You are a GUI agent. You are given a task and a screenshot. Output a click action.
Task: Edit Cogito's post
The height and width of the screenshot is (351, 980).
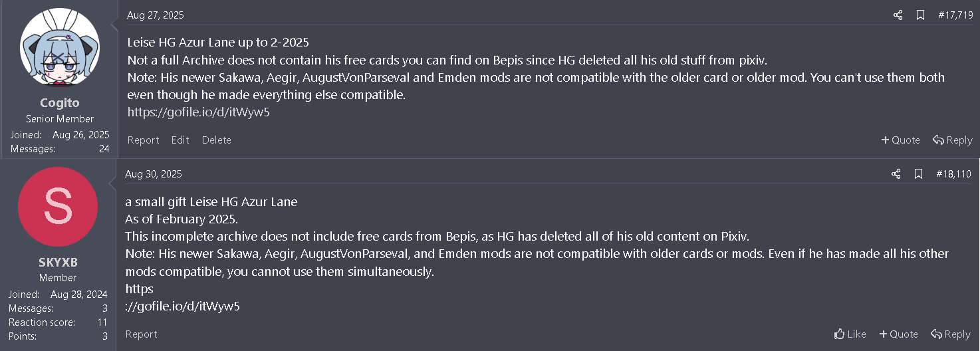click(x=180, y=140)
